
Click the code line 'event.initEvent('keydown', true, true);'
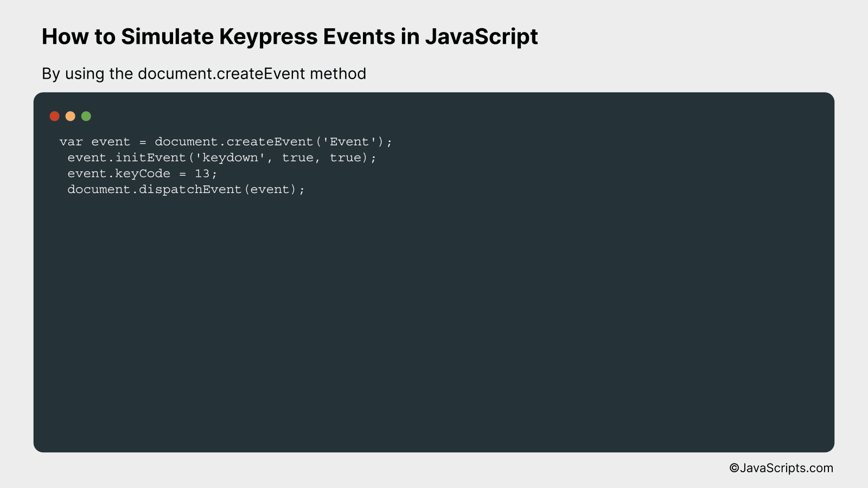coord(222,158)
